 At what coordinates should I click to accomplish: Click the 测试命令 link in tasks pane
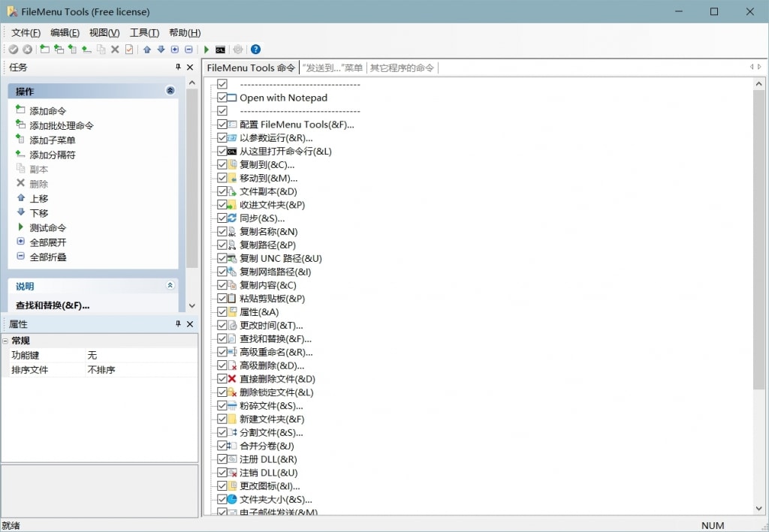pos(47,228)
